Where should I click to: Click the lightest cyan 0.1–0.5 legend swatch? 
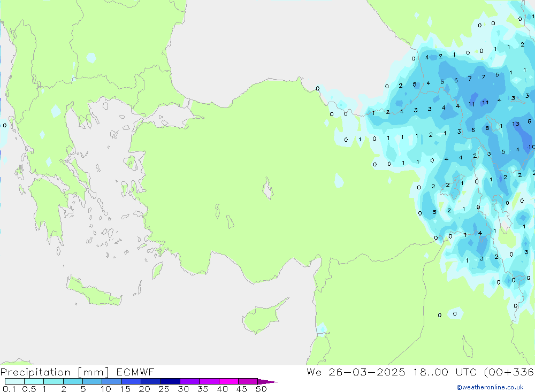click(x=14, y=381)
